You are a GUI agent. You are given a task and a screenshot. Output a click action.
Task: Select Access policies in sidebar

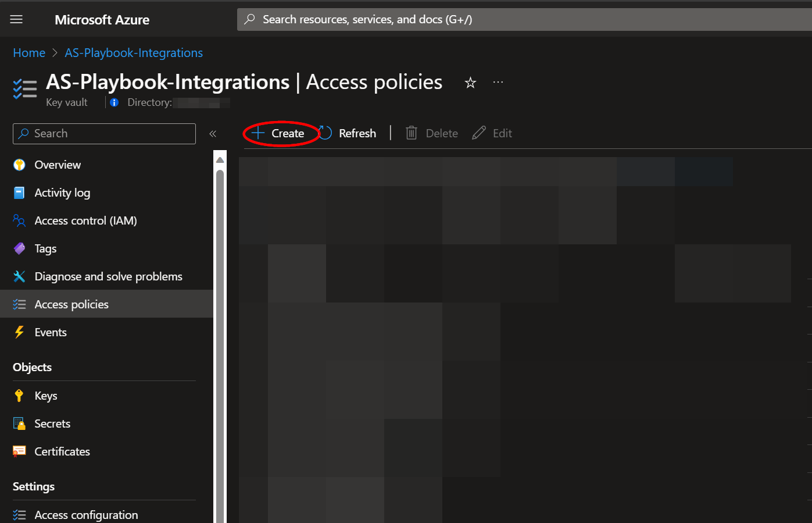click(x=106, y=304)
